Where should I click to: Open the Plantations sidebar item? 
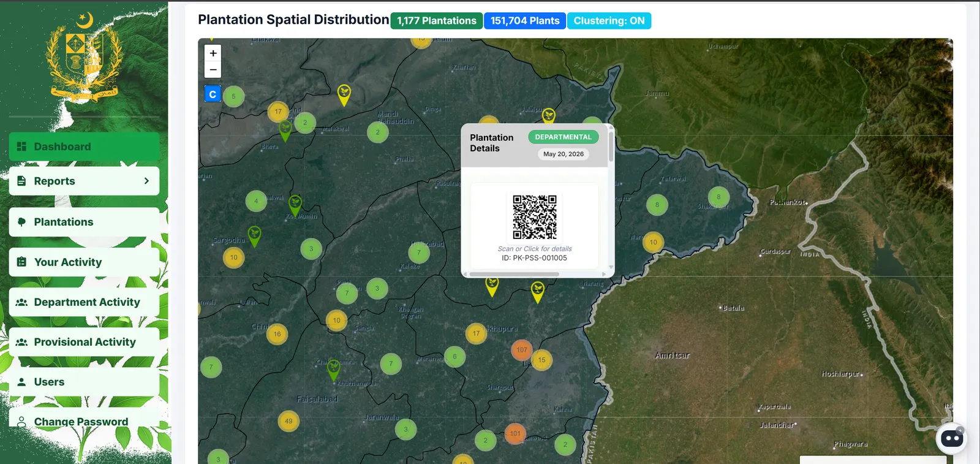tap(84, 222)
